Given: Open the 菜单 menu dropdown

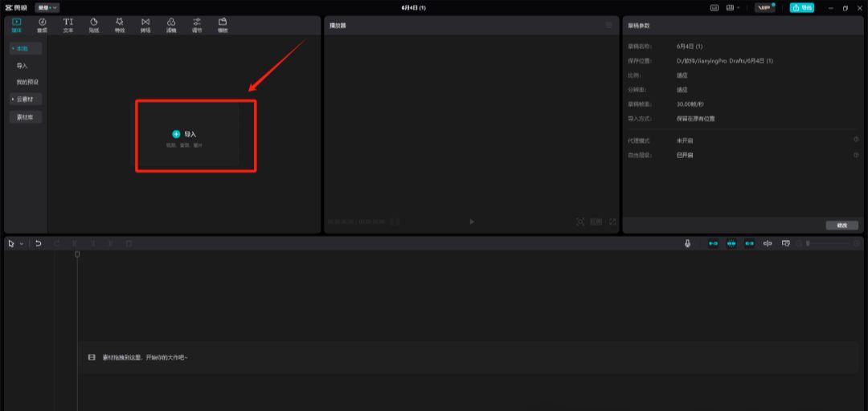Looking at the screenshot, I should [x=47, y=7].
